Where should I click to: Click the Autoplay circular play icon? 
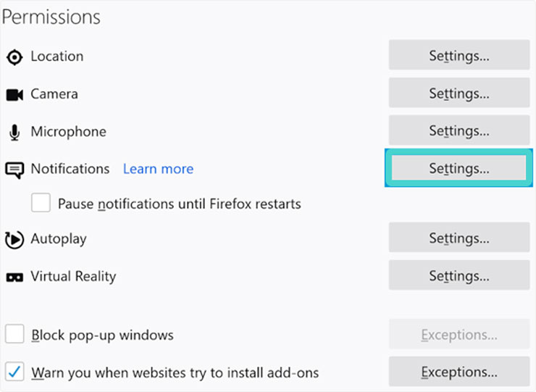click(14, 239)
